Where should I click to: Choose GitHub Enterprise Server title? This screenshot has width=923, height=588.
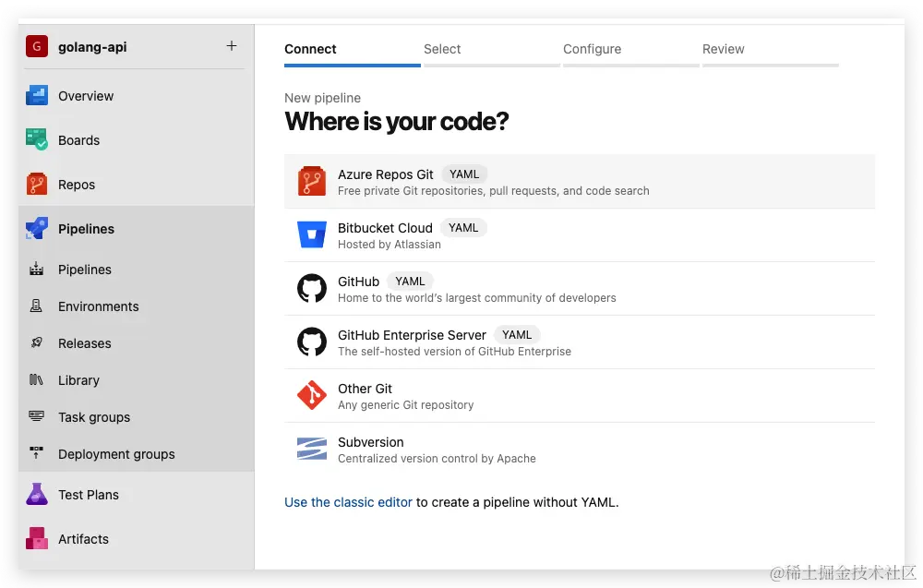tap(412, 335)
